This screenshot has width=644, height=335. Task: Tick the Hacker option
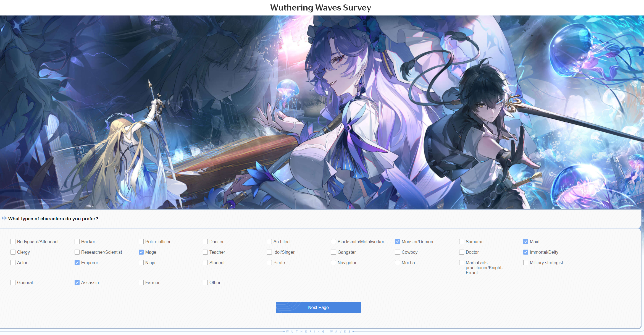point(77,242)
